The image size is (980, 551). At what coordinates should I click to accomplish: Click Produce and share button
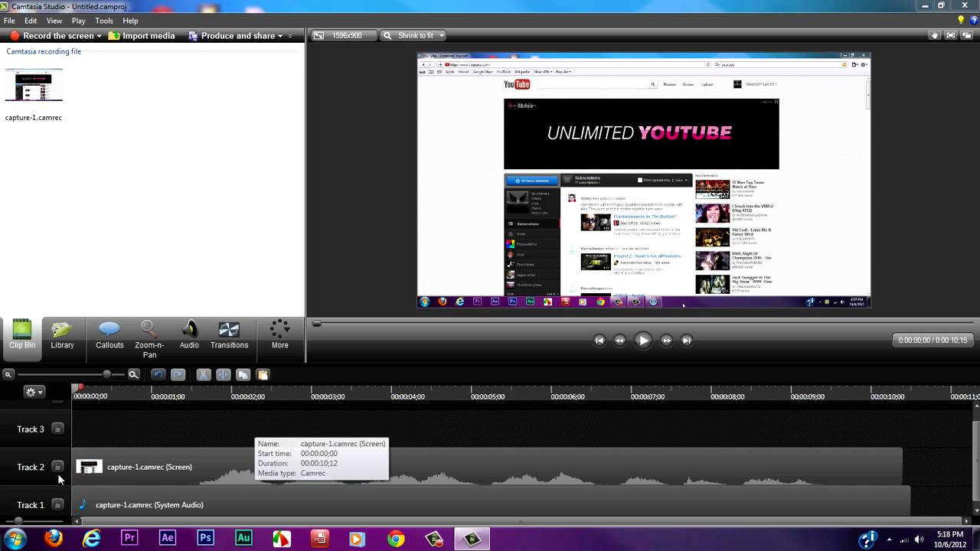tap(230, 36)
